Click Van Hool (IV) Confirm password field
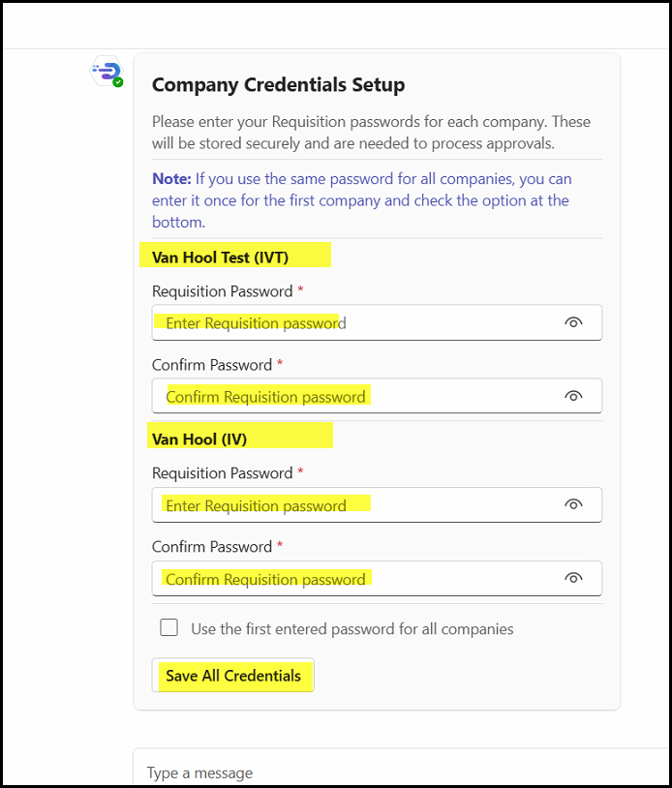This screenshot has width=672, height=788. 358,579
